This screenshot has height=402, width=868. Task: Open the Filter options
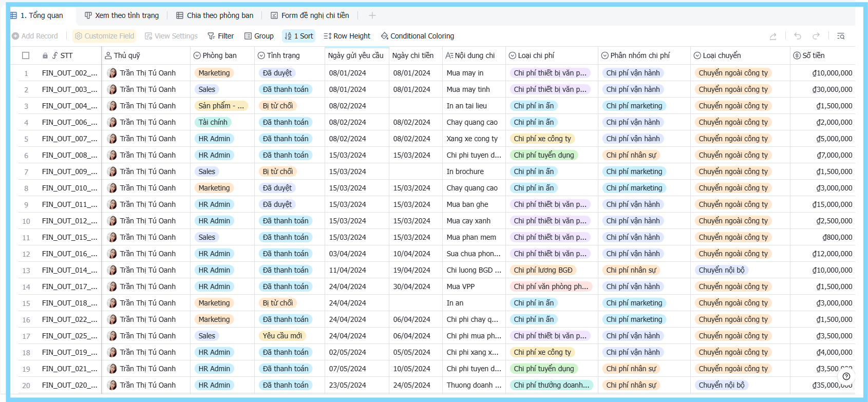click(x=220, y=36)
